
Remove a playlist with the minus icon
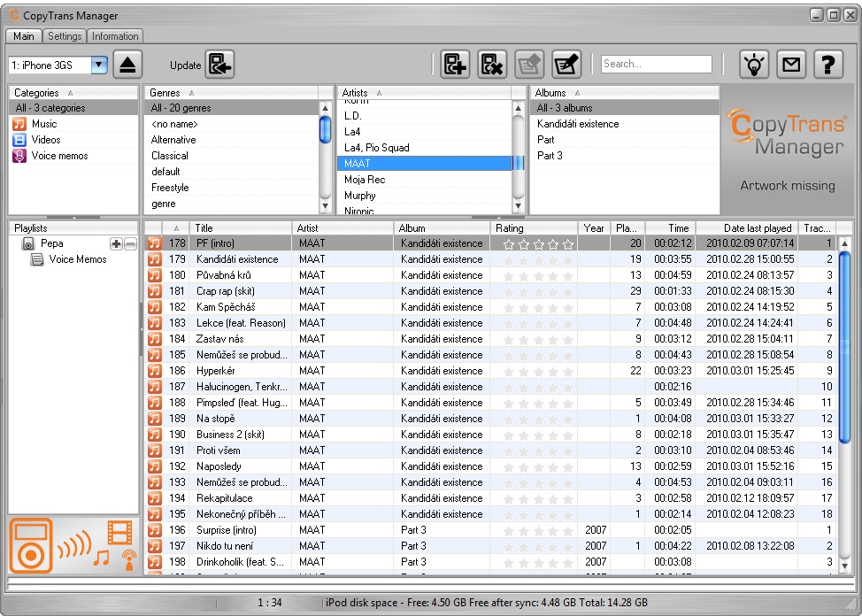[x=130, y=243]
